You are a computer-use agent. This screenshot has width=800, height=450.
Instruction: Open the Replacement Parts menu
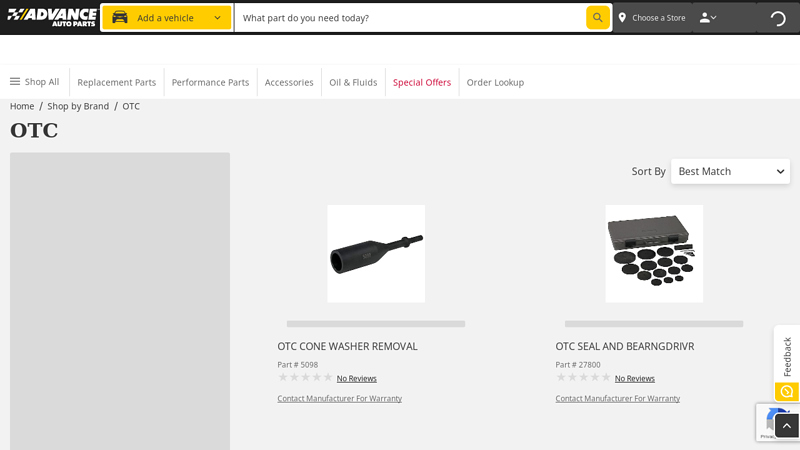(x=116, y=82)
